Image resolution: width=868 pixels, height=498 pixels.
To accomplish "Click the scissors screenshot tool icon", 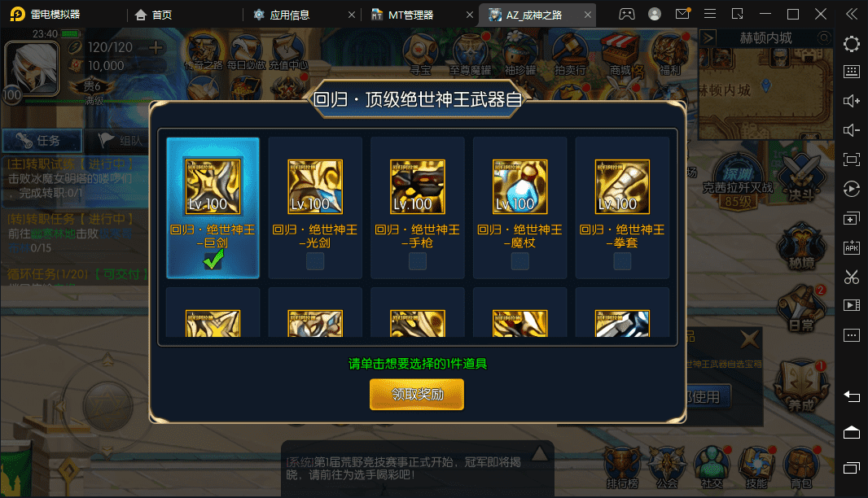I will [852, 277].
